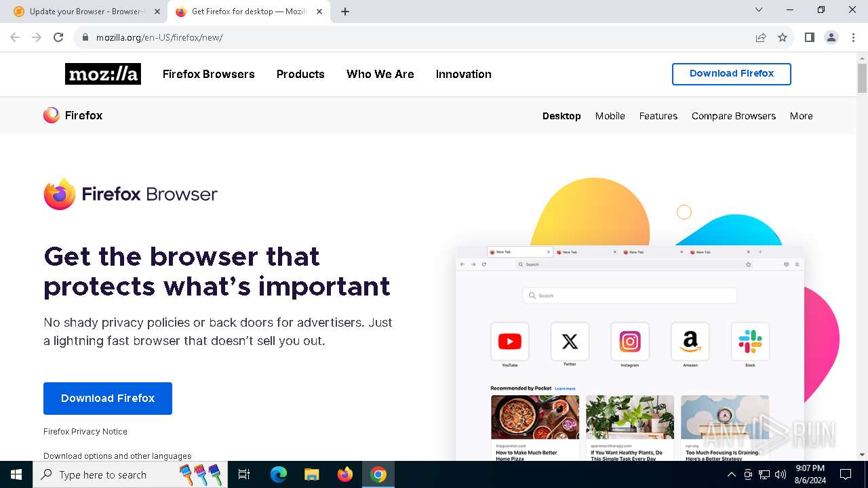Open the Chrome profile avatar
The image size is (868, 488).
click(831, 37)
